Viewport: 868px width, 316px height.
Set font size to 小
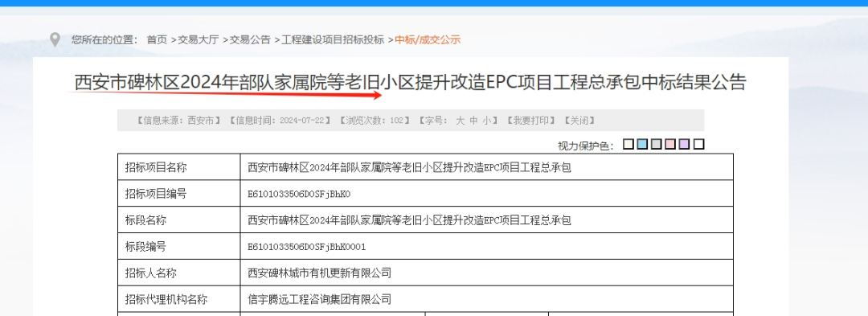(x=486, y=121)
